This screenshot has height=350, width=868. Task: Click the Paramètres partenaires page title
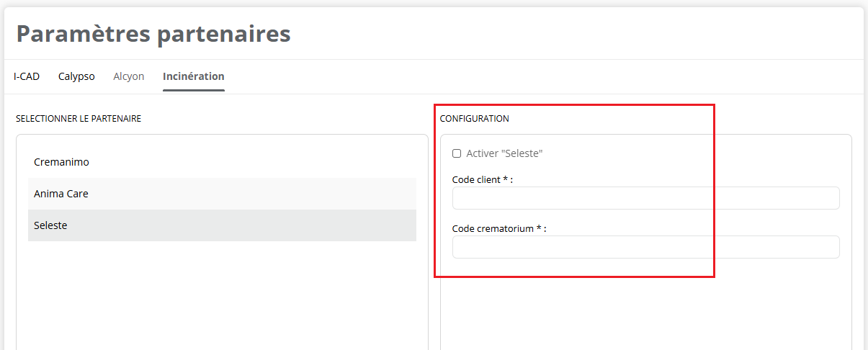tap(153, 34)
